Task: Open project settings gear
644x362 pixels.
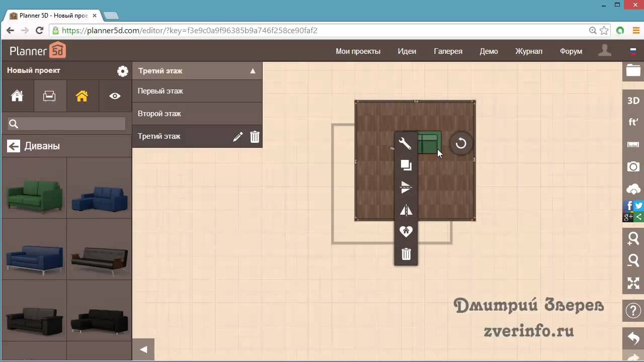Action: pos(123,71)
